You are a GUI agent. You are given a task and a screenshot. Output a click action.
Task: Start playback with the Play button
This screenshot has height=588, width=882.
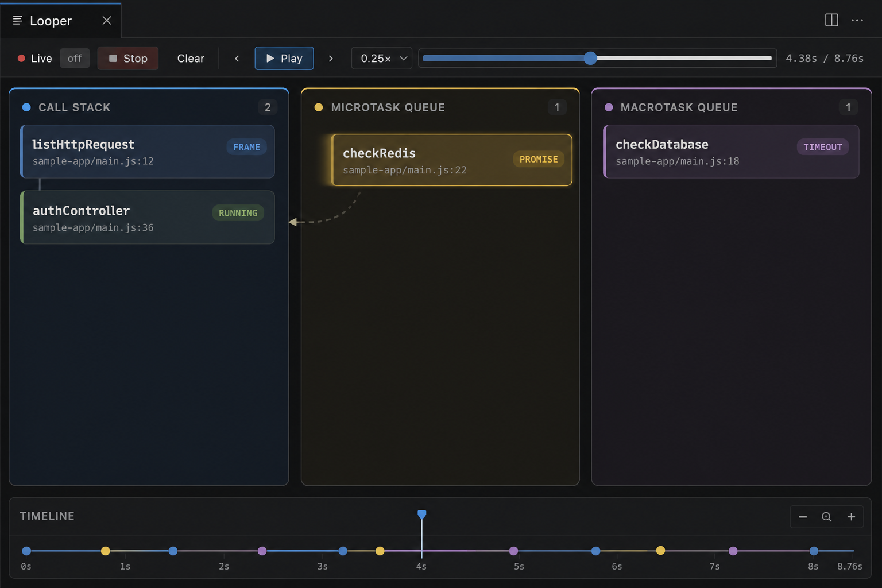point(284,58)
